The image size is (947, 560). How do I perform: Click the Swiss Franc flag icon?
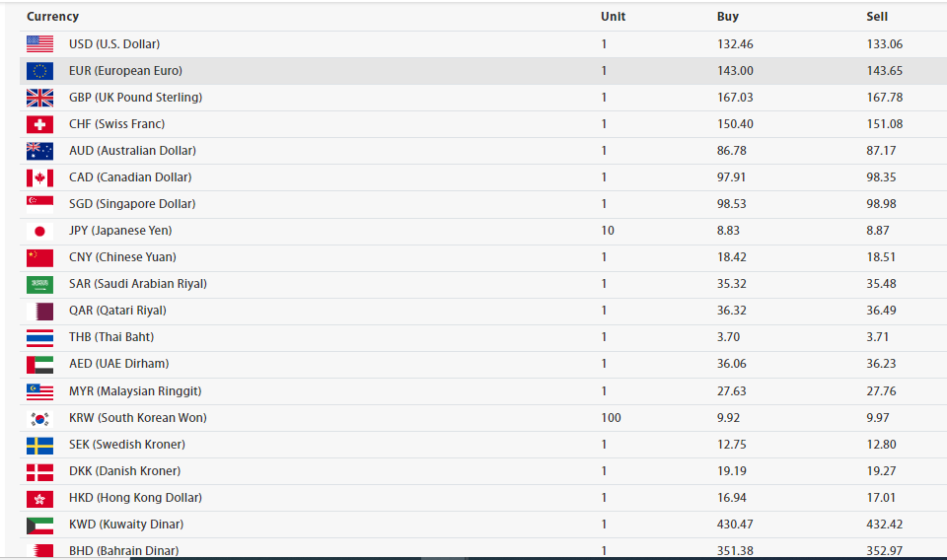click(39, 124)
